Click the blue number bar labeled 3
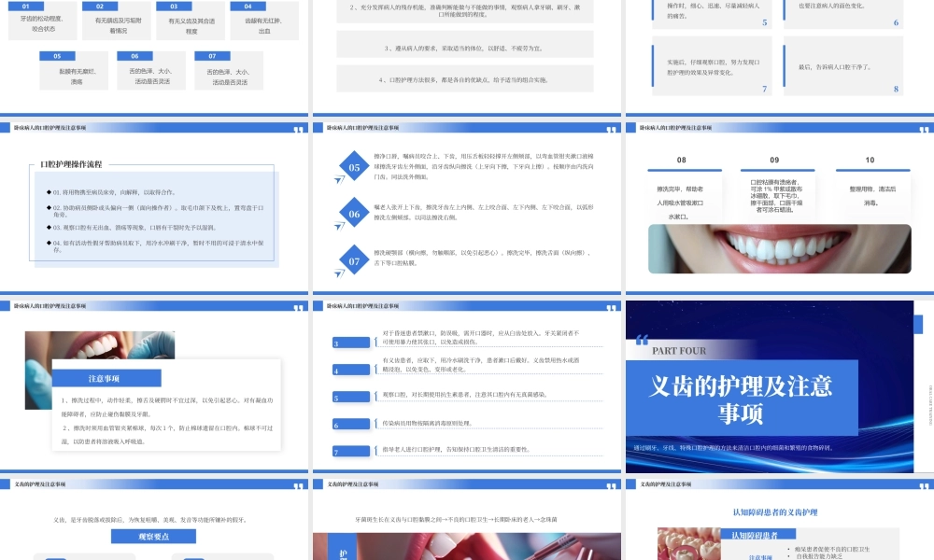This screenshot has width=934, height=560. (x=351, y=343)
